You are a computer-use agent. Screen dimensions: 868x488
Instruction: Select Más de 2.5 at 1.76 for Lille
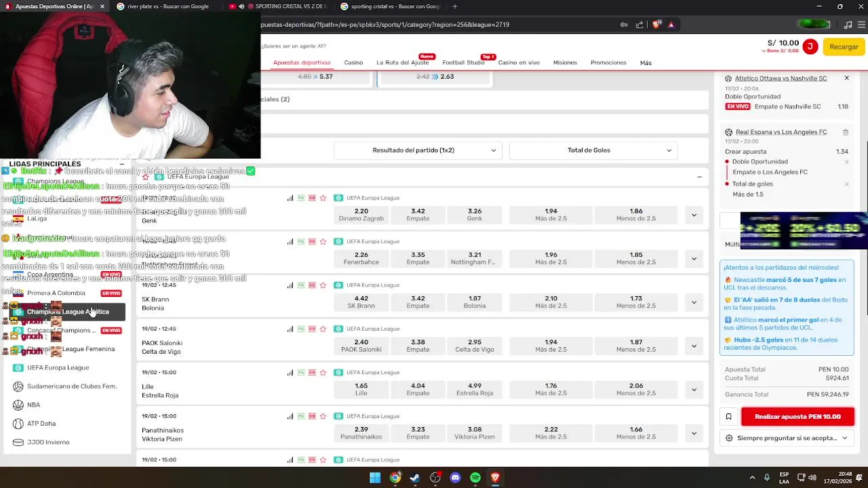(x=551, y=390)
